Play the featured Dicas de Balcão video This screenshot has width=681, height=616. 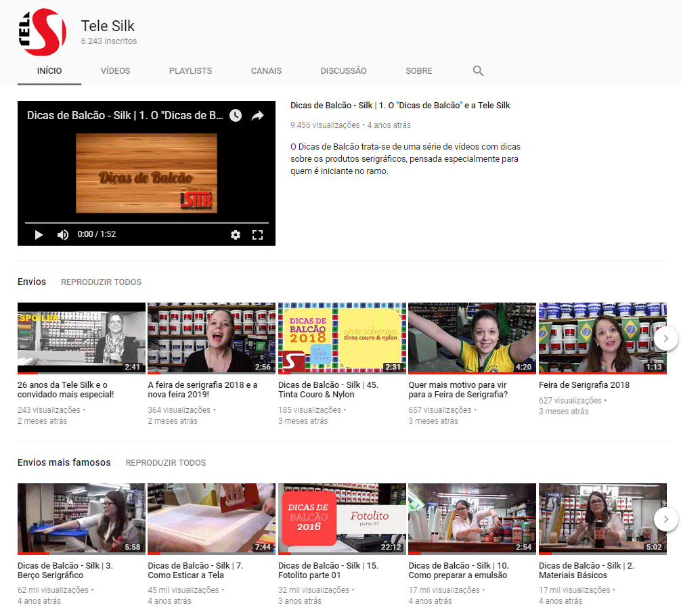pyautogui.click(x=39, y=234)
